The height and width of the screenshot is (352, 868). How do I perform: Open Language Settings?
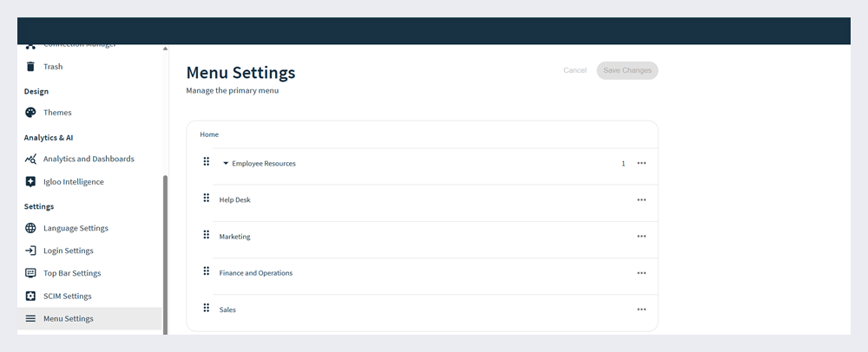tap(76, 228)
